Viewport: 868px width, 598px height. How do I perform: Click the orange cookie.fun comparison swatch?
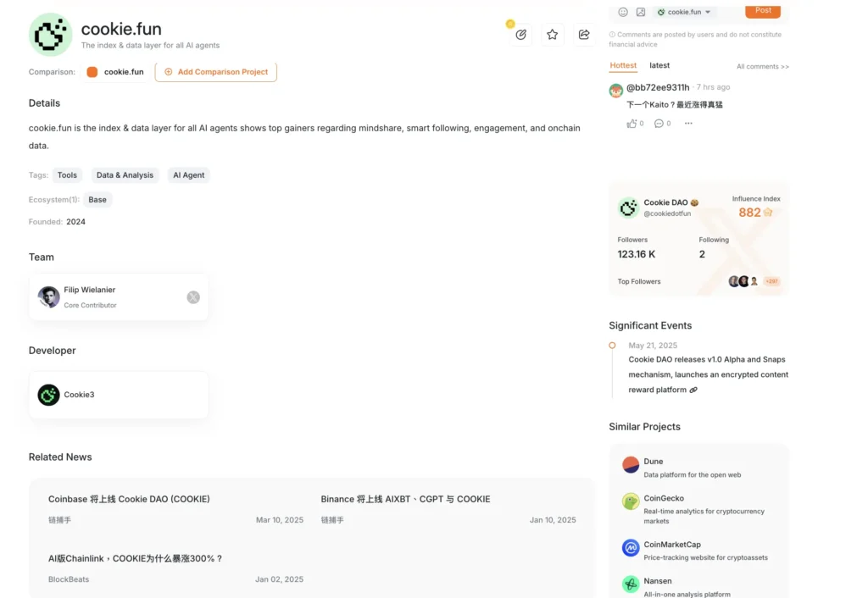tap(92, 72)
